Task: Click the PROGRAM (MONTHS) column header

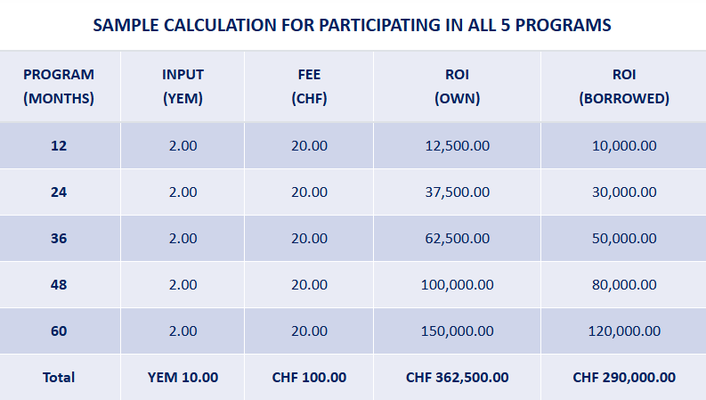Action: (x=59, y=86)
